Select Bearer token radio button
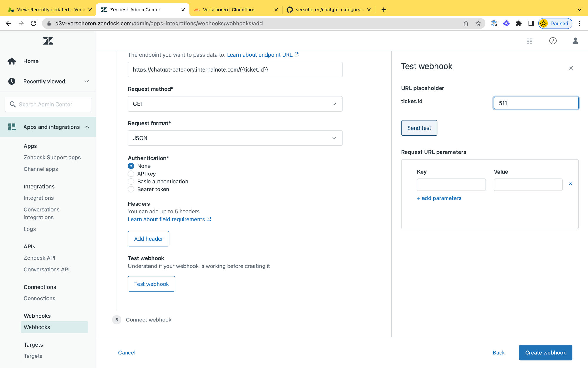Image resolution: width=588 pixels, height=368 pixels. (131, 189)
